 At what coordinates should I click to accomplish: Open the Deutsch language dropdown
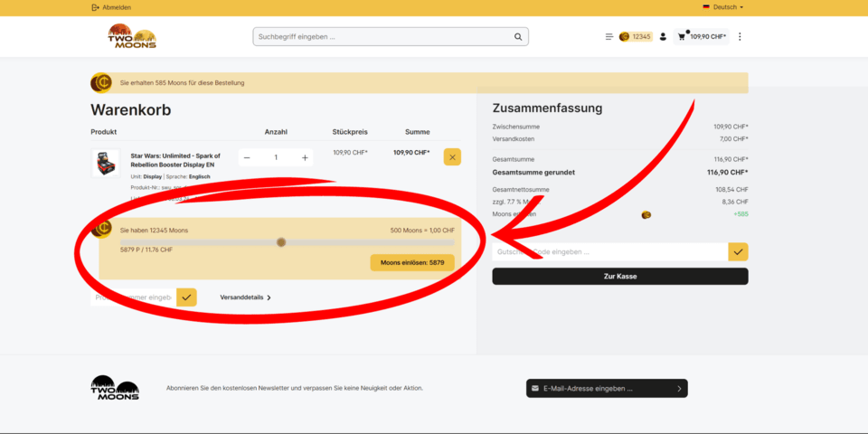(x=723, y=7)
